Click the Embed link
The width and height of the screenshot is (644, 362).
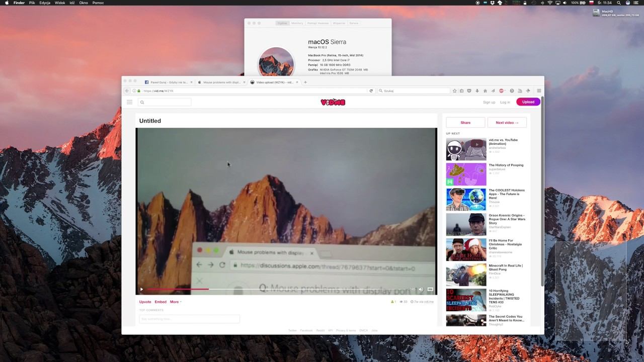[160, 302]
